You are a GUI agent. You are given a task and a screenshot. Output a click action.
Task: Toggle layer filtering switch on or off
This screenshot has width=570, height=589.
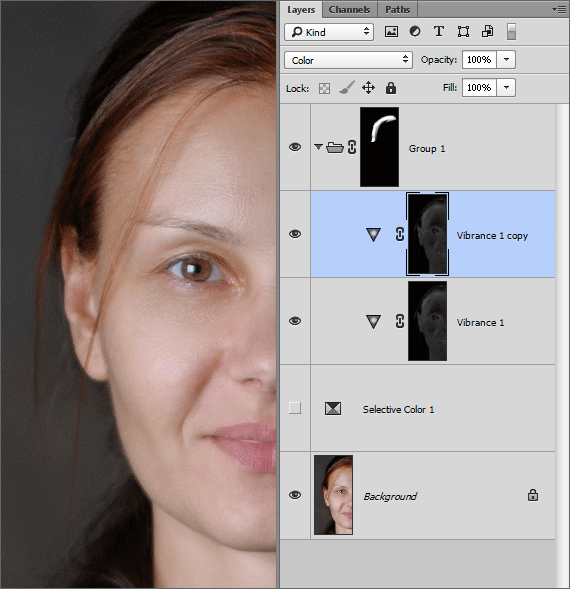click(x=511, y=32)
